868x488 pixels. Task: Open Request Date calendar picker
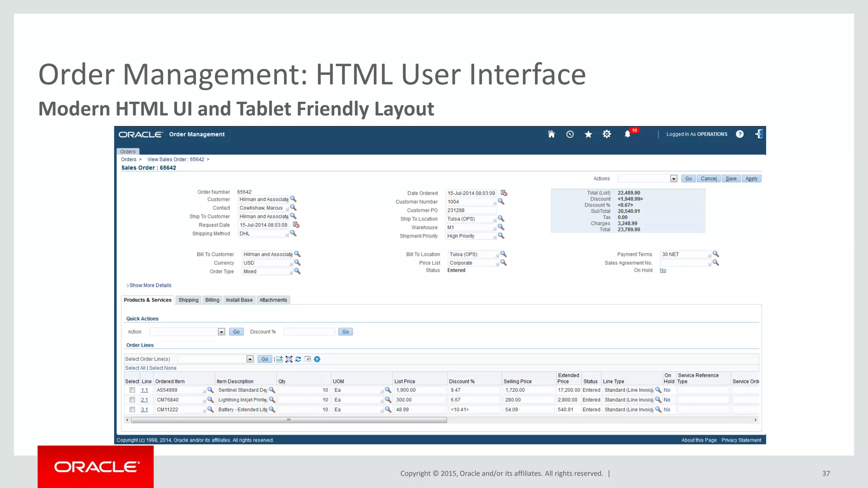click(296, 225)
